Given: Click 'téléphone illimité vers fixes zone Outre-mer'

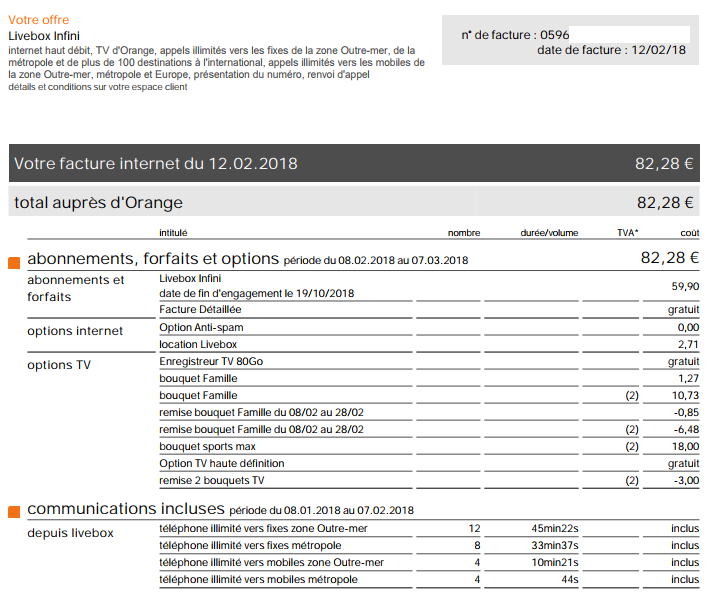Looking at the screenshot, I should [x=263, y=529].
